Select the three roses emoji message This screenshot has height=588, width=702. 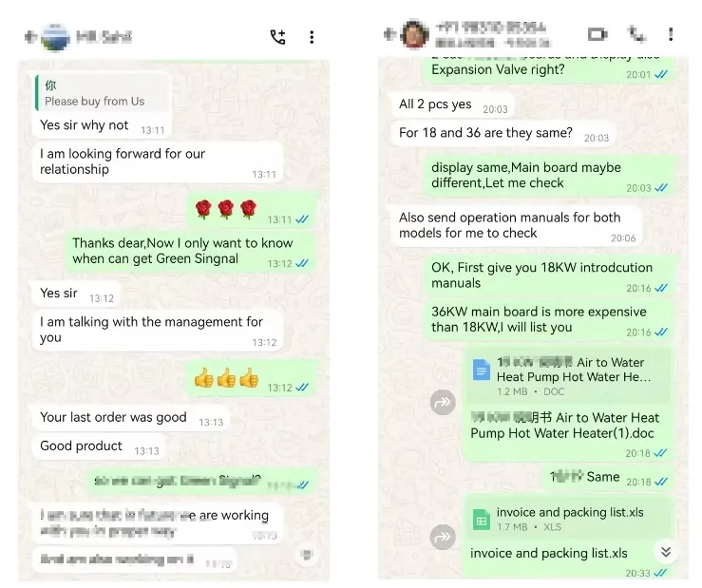pos(252,211)
